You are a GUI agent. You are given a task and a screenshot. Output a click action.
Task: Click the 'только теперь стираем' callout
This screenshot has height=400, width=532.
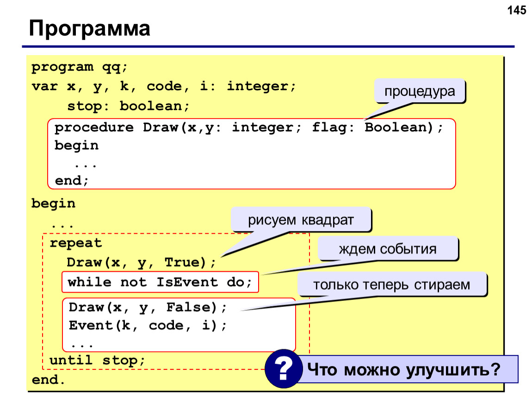tap(392, 285)
